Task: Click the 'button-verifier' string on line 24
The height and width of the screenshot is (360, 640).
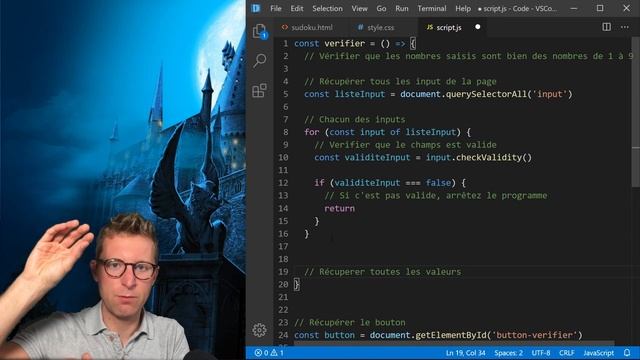Action: coord(534,335)
